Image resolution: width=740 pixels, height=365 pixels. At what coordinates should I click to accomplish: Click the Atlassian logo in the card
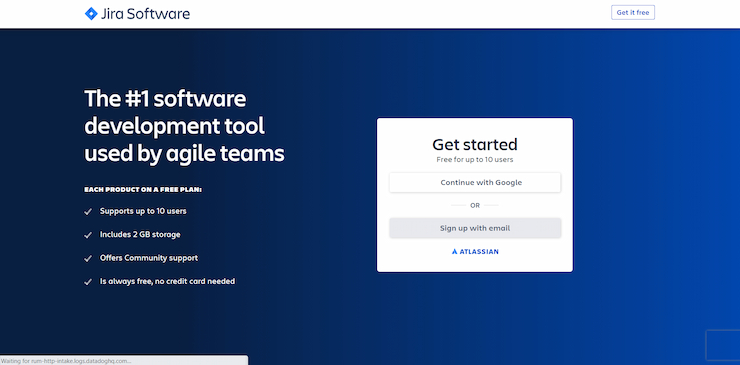[x=475, y=252]
